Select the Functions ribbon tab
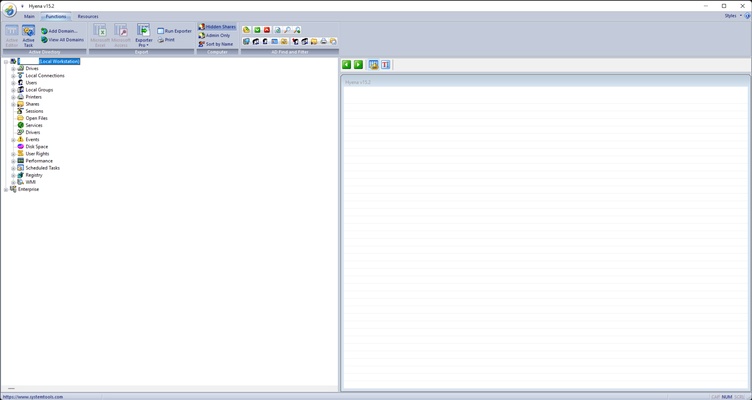Viewport: 752px width, 400px height. [56, 16]
